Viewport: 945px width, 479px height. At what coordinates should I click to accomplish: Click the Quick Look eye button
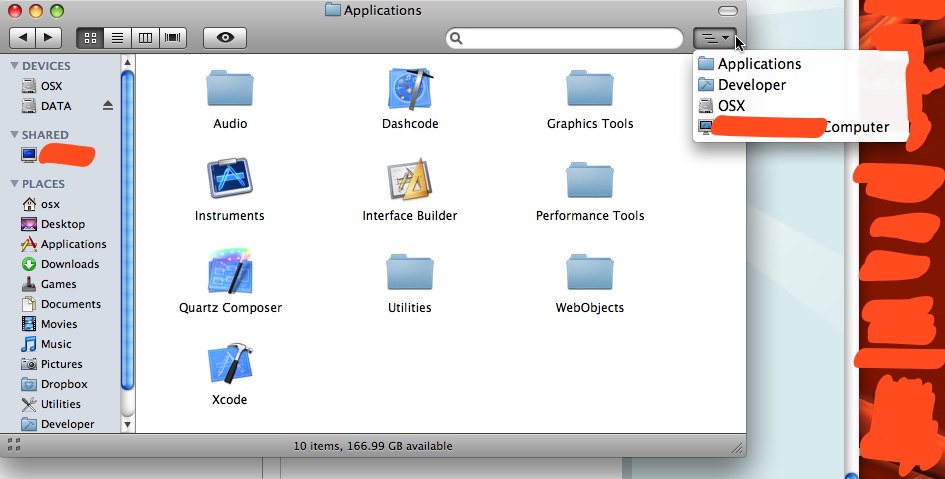click(x=225, y=38)
